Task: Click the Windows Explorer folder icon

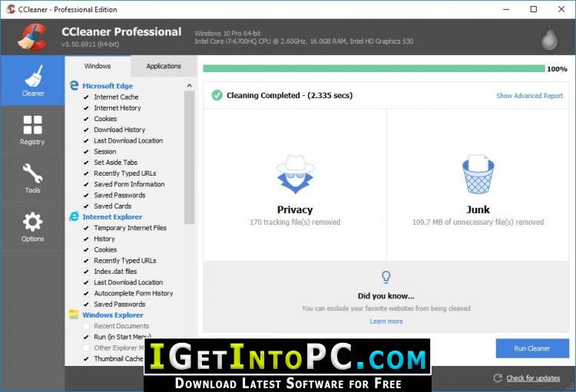Action: [74, 315]
